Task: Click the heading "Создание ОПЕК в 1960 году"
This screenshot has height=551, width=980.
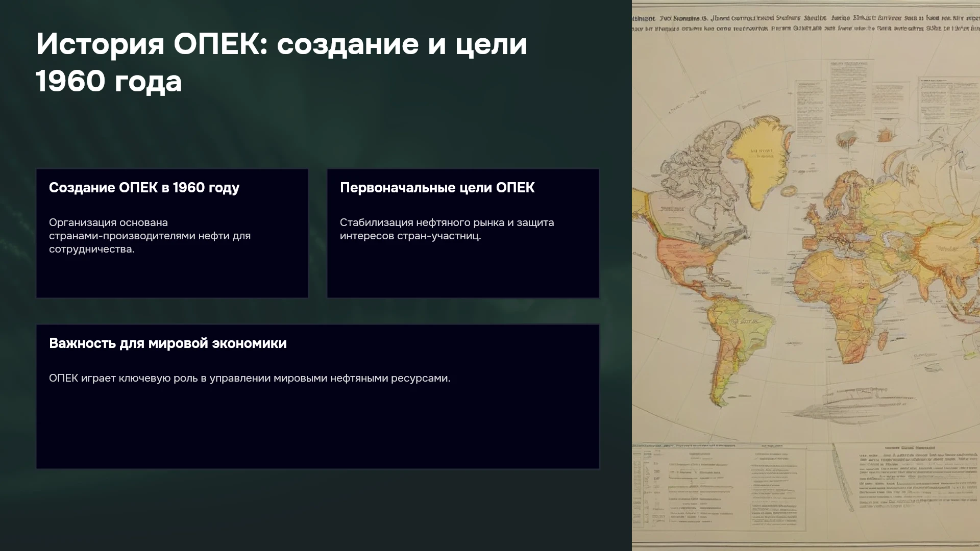Action: (x=144, y=188)
